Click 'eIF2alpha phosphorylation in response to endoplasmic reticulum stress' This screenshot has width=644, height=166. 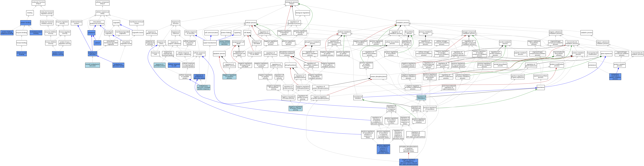pyautogui.click(x=408, y=149)
